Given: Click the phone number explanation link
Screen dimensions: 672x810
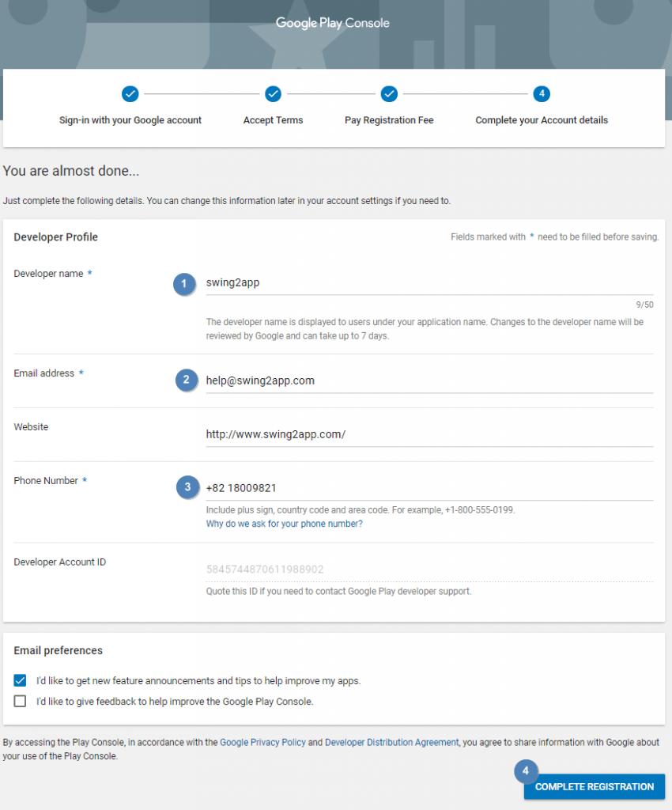Looking at the screenshot, I should pyautogui.click(x=284, y=523).
